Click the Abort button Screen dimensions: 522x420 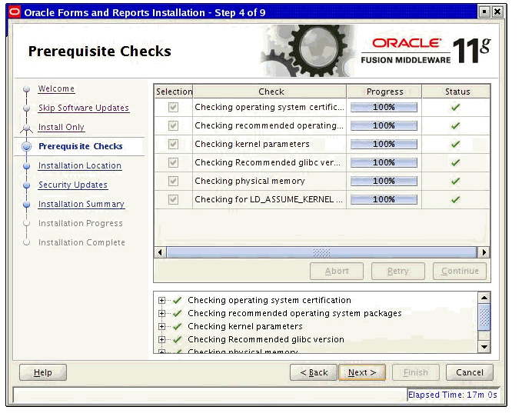[x=337, y=271]
